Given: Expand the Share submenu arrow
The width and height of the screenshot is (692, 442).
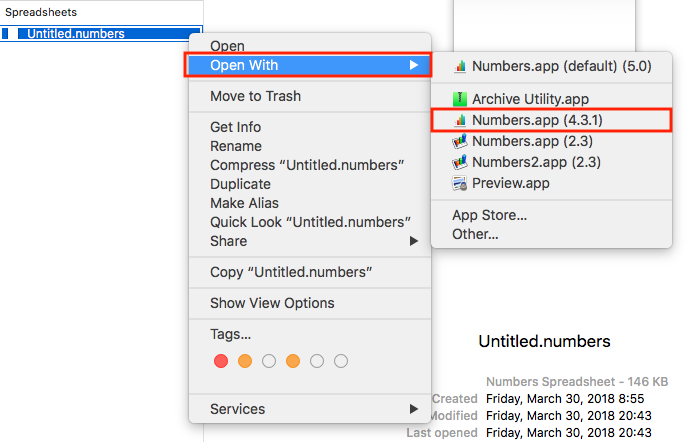Looking at the screenshot, I should click(x=414, y=241).
